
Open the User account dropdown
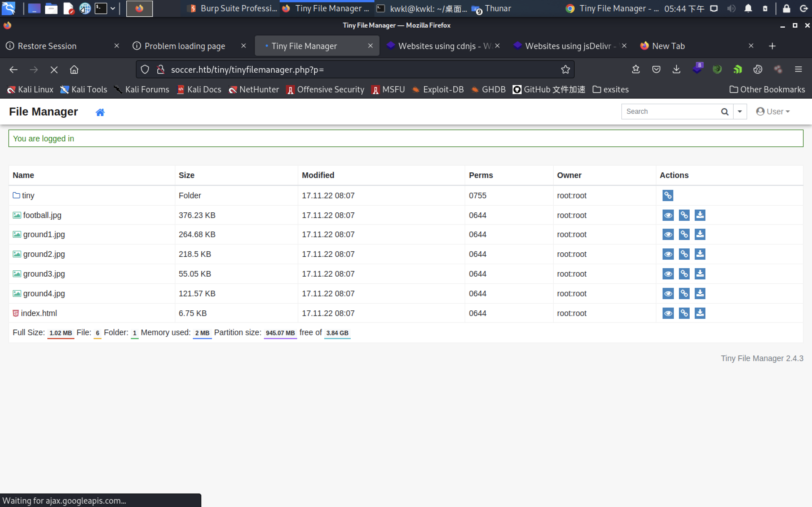tap(773, 112)
